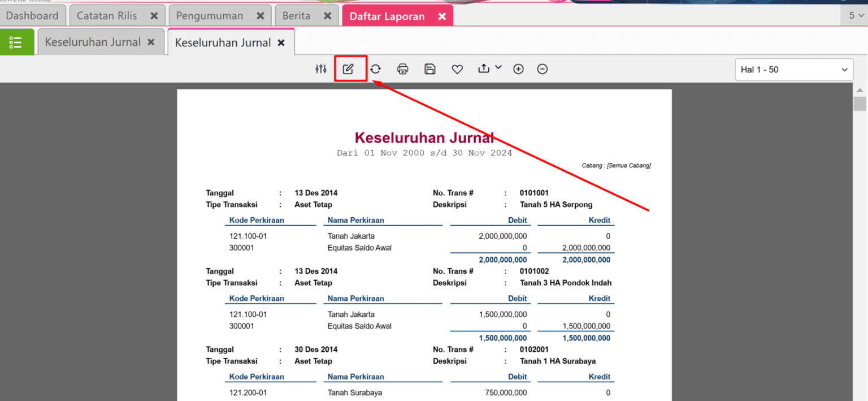
Task: Close the Catatan Rilis tab
Action: pos(154,15)
